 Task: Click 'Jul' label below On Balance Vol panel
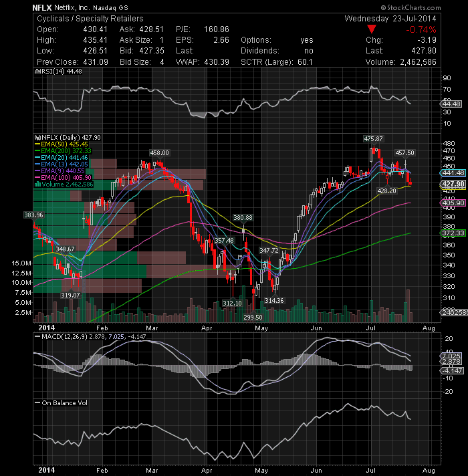tap(371, 471)
